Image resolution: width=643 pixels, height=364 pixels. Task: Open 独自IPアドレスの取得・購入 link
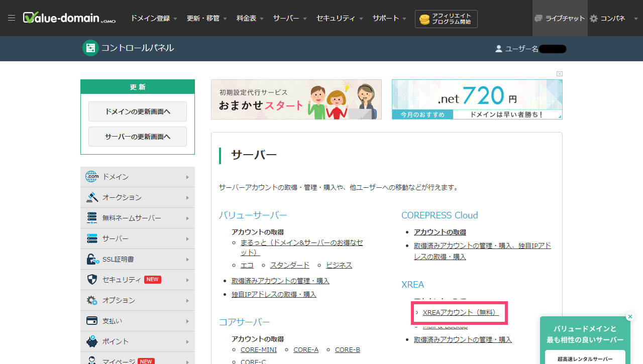(274, 294)
